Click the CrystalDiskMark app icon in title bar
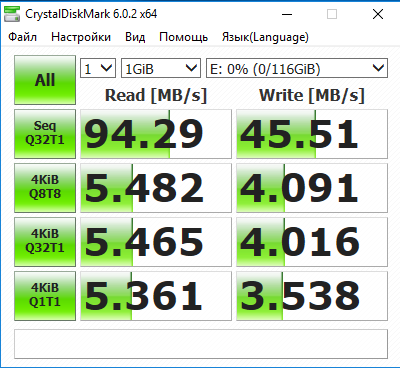Image resolution: width=400 pixels, height=368 pixels. (12, 14)
